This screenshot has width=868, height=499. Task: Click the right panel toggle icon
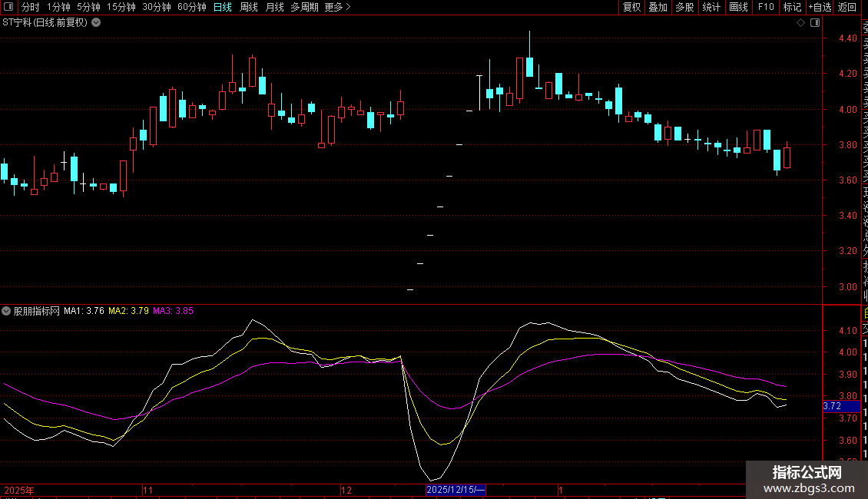pyautogui.click(x=814, y=23)
